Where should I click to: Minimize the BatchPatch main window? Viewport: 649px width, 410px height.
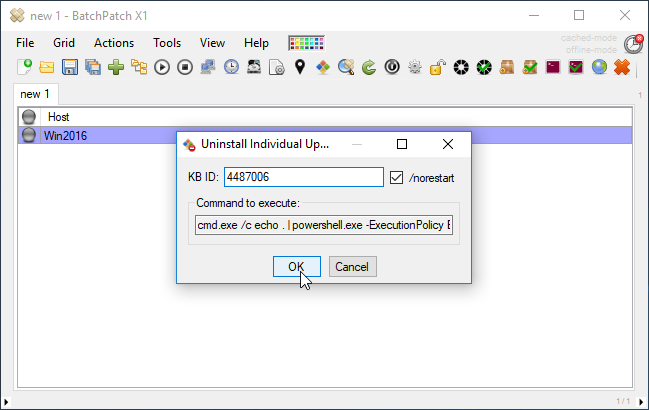(534, 16)
